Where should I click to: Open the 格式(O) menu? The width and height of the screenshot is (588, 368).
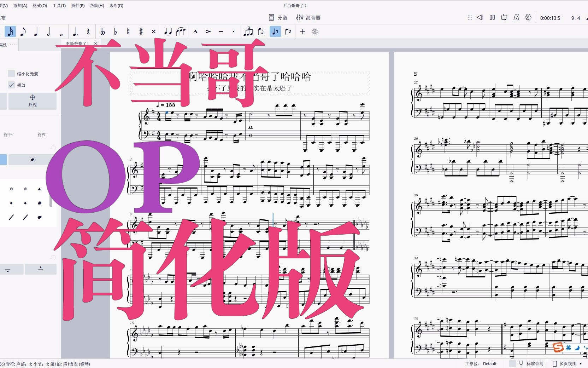click(x=40, y=6)
